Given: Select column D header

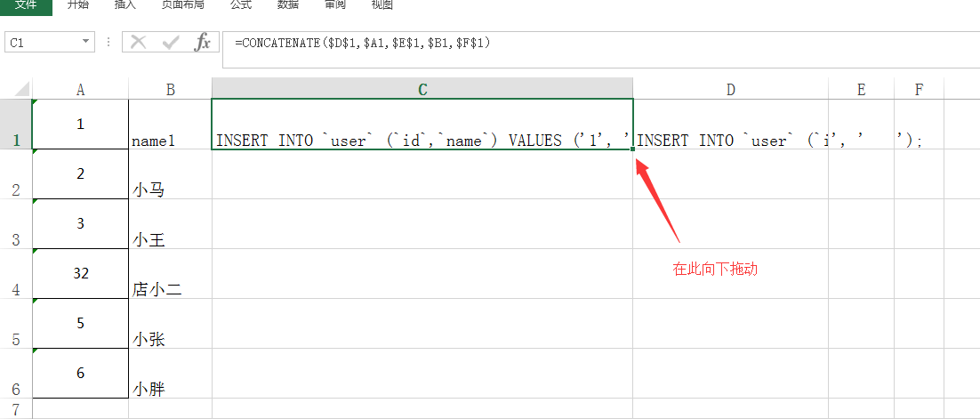Looking at the screenshot, I should coord(731,90).
